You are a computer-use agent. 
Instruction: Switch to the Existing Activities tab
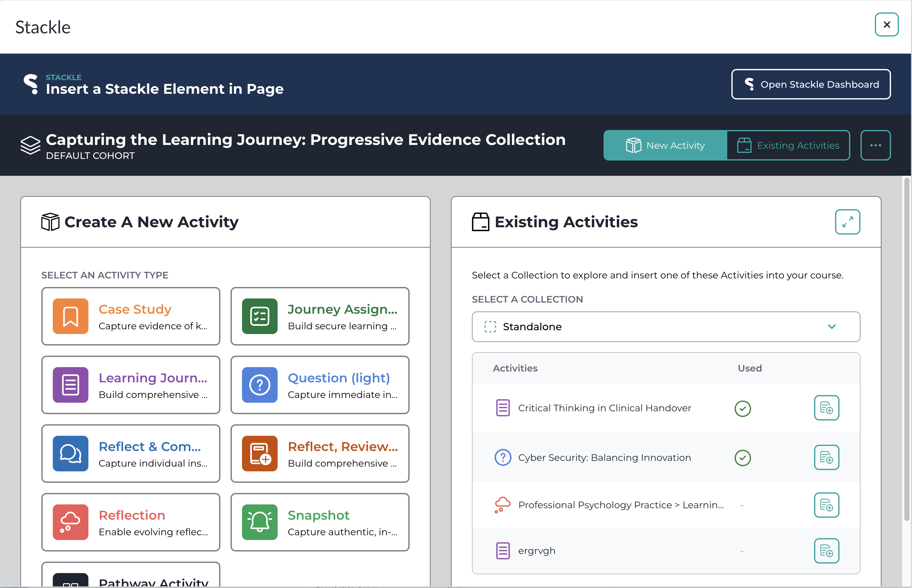(788, 146)
